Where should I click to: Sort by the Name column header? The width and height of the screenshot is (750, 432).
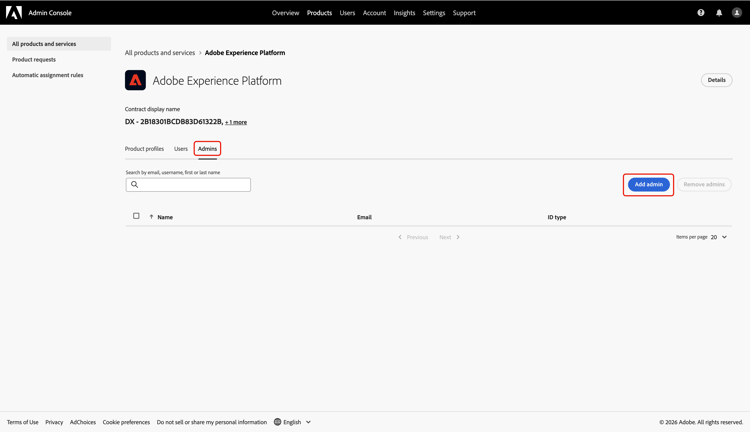coord(165,217)
